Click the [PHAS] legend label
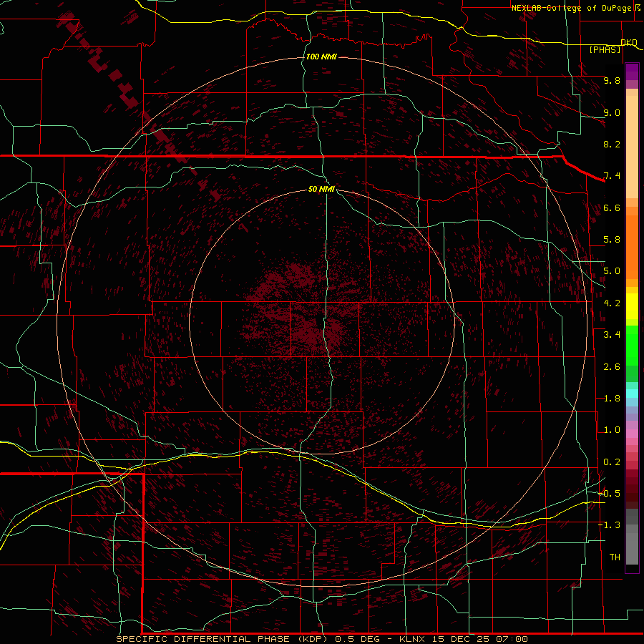Screen dimensions: 644x644 tap(605, 49)
